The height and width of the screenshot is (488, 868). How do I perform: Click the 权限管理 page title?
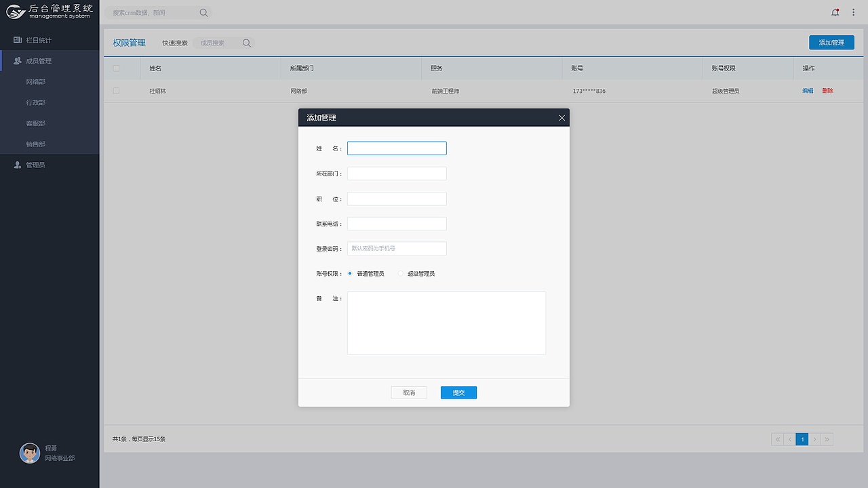click(129, 43)
